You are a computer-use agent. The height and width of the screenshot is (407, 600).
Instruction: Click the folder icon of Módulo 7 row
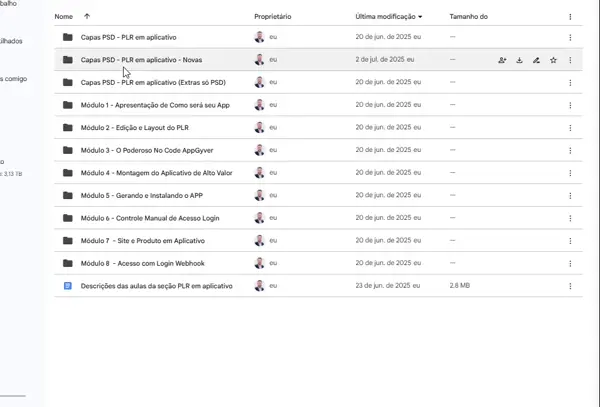click(68, 240)
